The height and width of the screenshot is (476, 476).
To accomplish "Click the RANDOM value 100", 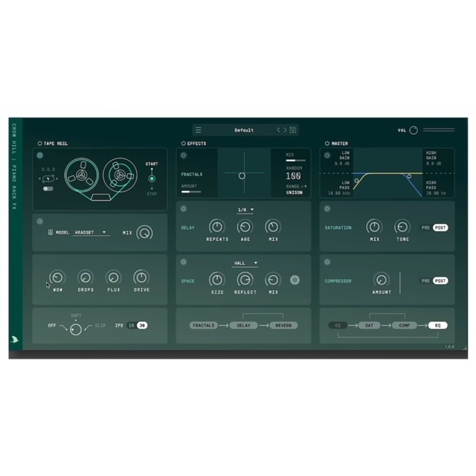I will pos(293,176).
